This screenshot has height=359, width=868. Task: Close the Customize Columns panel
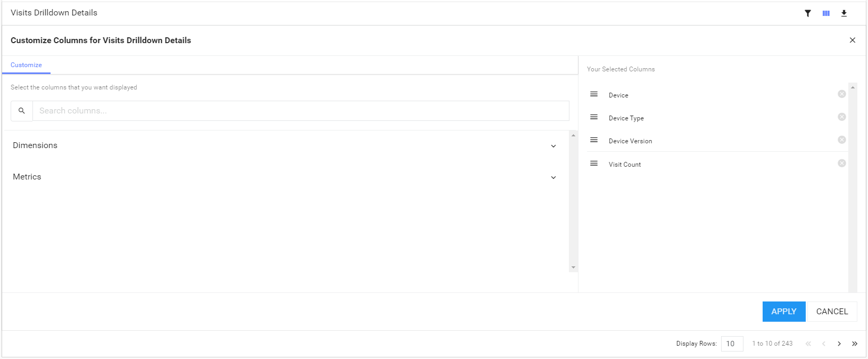853,40
